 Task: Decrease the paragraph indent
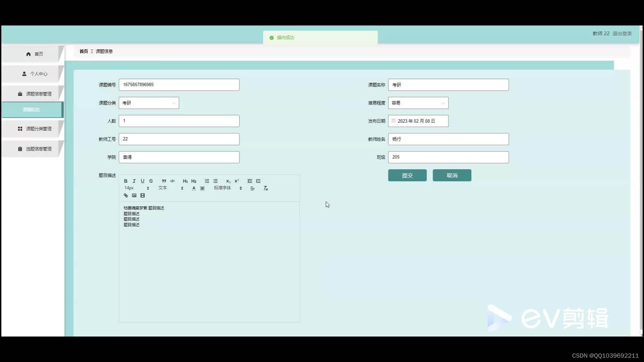[x=250, y=181]
